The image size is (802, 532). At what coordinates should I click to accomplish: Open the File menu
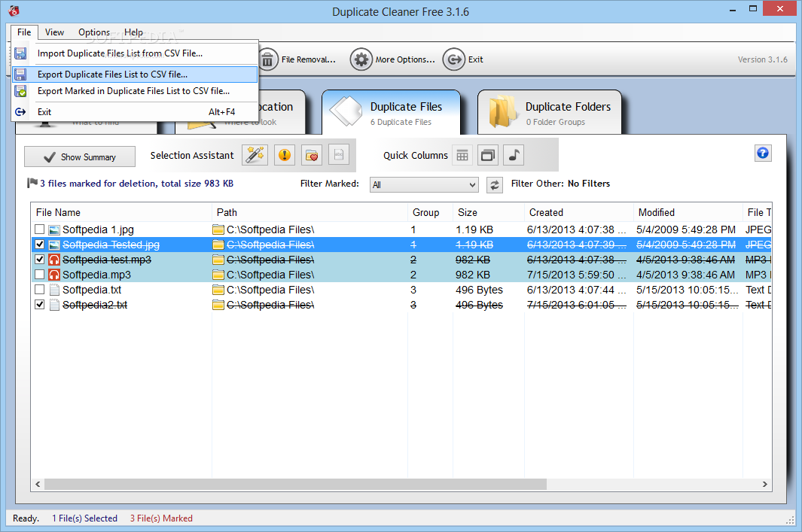24,32
